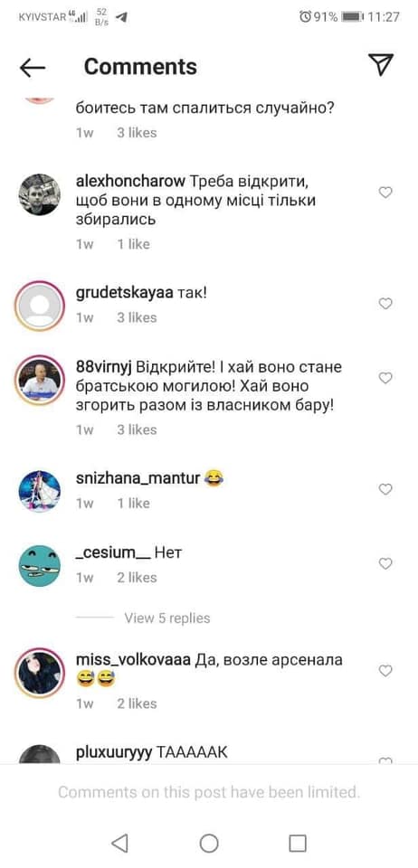This screenshot has width=418, height=868.
Task: Tap heart beside _cesium__ comment
Action: (x=385, y=563)
